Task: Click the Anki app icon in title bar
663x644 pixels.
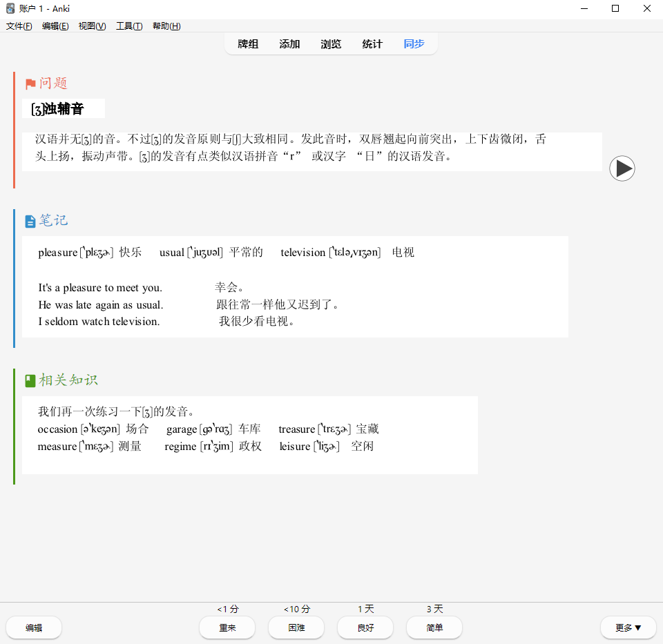Action: click(x=10, y=8)
